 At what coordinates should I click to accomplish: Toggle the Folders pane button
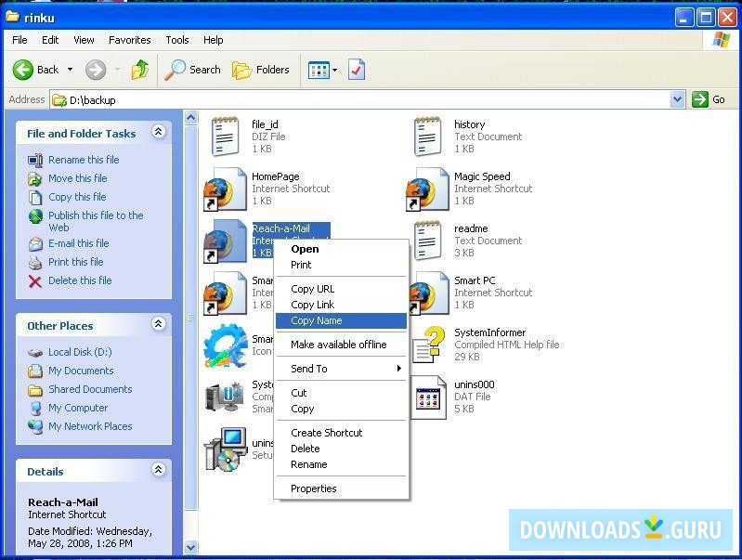pos(261,70)
